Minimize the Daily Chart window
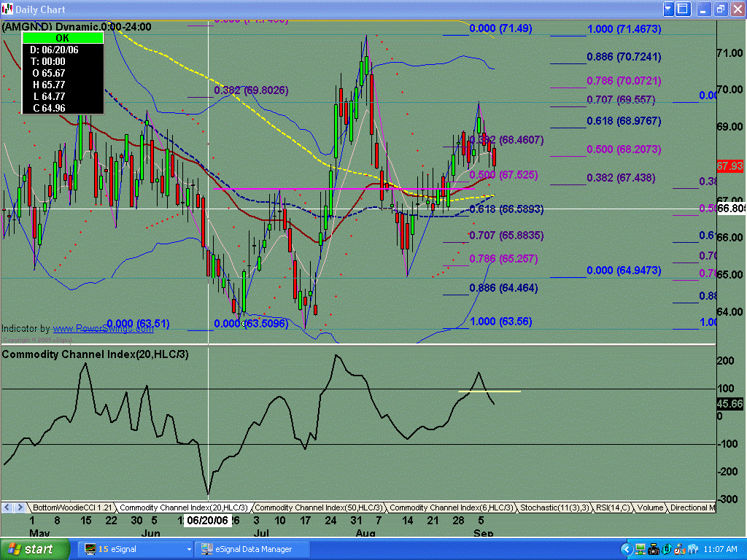 (x=704, y=9)
